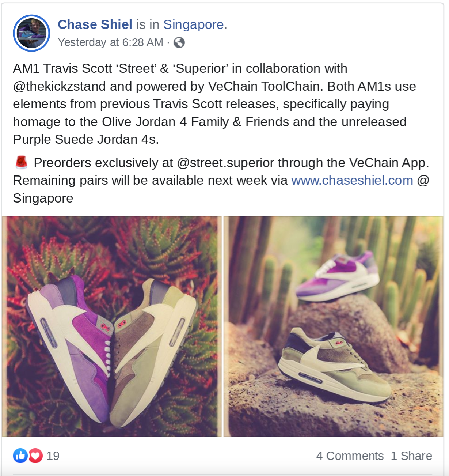The image size is (449, 476).
Task: Show the 4 Comments
Action: tap(350, 456)
